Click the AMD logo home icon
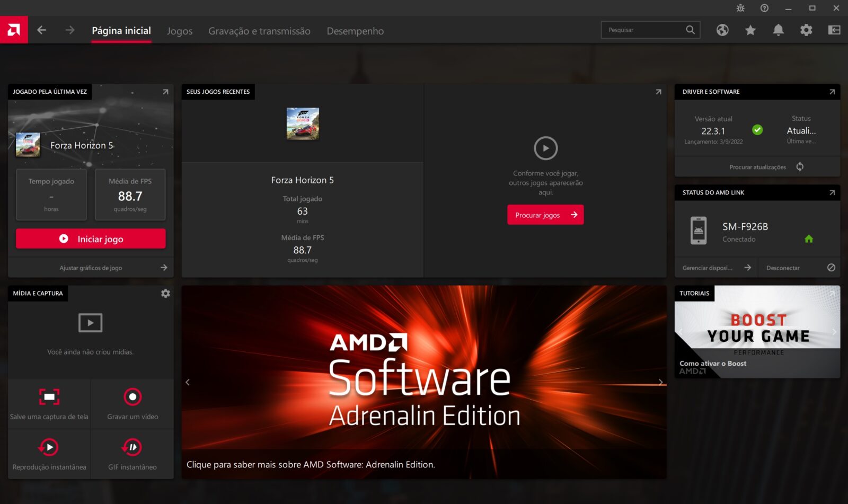Image resolution: width=848 pixels, height=504 pixels. coord(14,30)
